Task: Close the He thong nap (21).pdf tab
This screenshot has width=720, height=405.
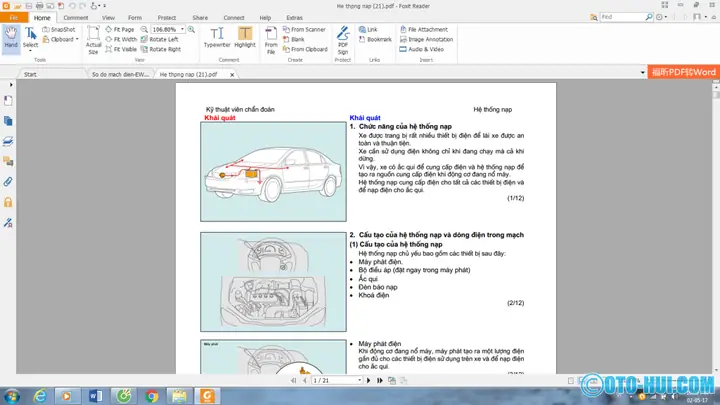Action: coord(232,74)
